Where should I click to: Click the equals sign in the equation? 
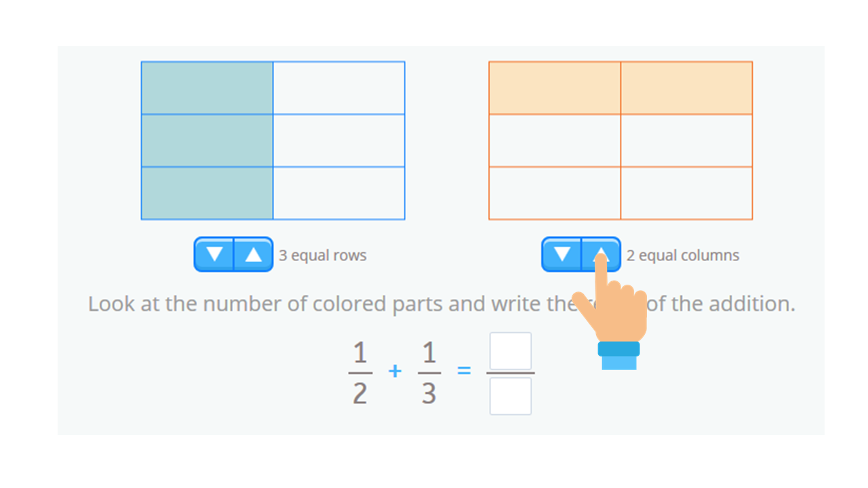pyautogui.click(x=465, y=371)
